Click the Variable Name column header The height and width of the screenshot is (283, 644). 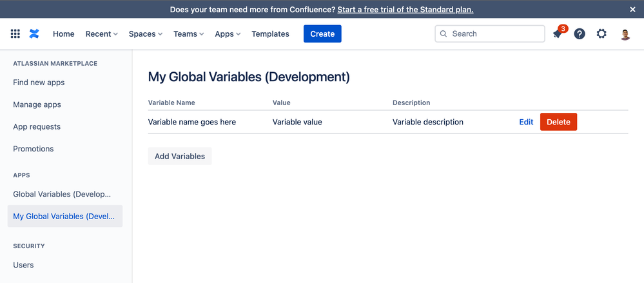(171, 102)
